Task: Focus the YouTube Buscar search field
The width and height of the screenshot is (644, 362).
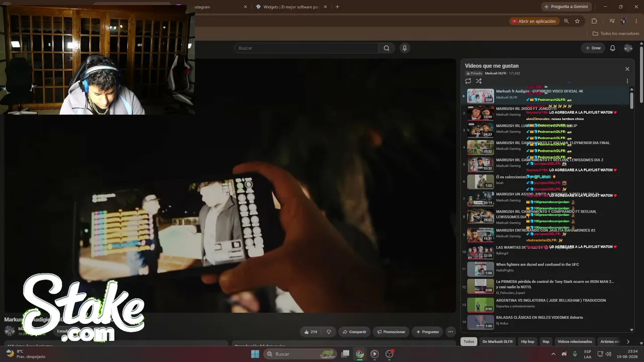Action: (x=306, y=48)
